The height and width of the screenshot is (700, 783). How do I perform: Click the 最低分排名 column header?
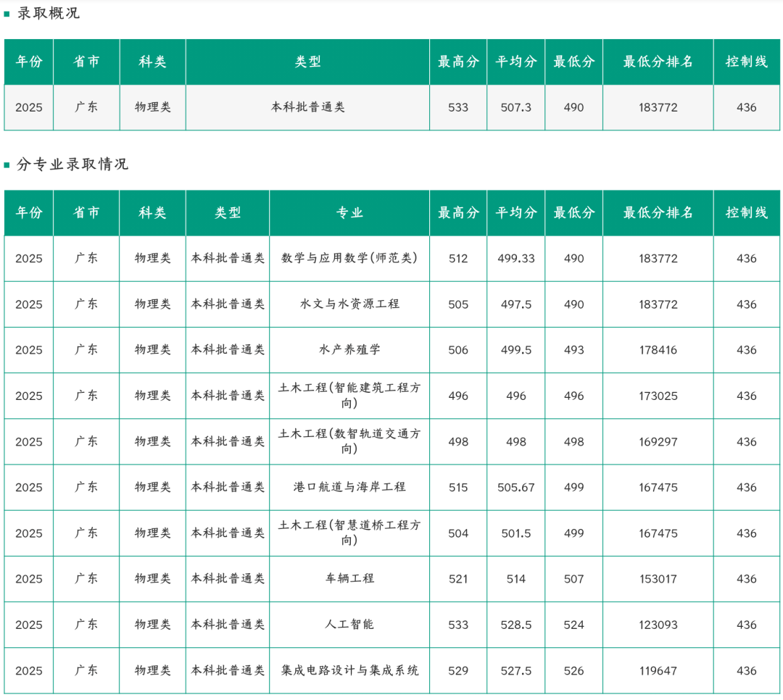pyautogui.click(x=658, y=62)
